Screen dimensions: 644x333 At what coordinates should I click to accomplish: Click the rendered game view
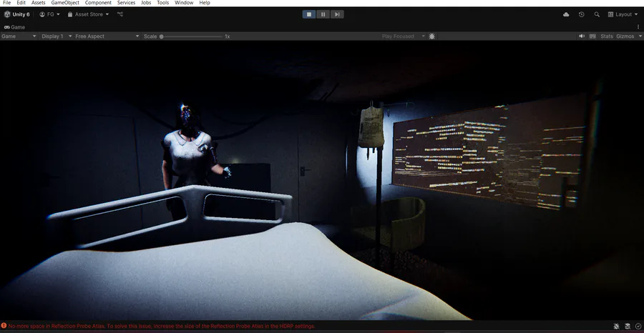pyautogui.click(x=322, y=181)
